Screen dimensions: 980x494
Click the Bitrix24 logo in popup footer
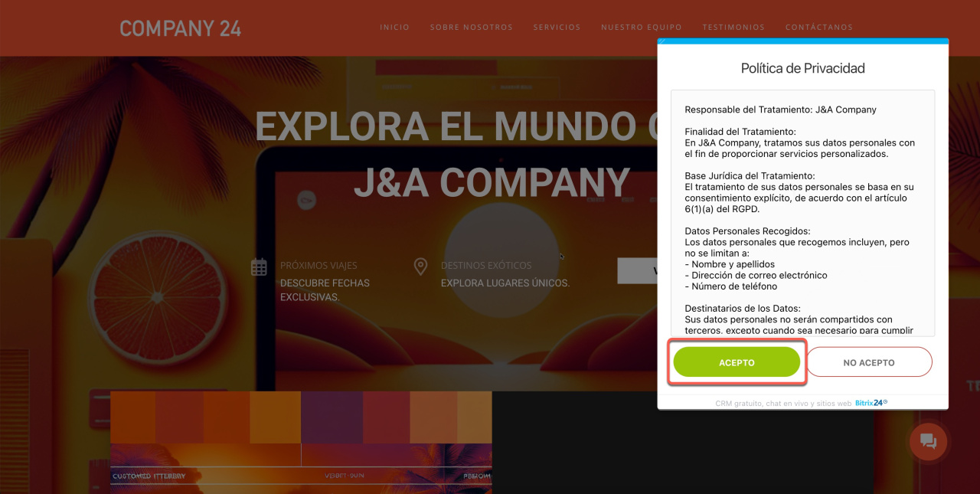click(x=871, y=403)
